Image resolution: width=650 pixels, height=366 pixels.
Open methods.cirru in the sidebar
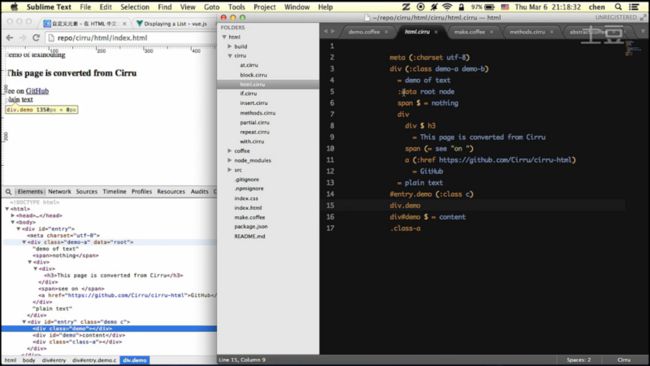[257, 113]
